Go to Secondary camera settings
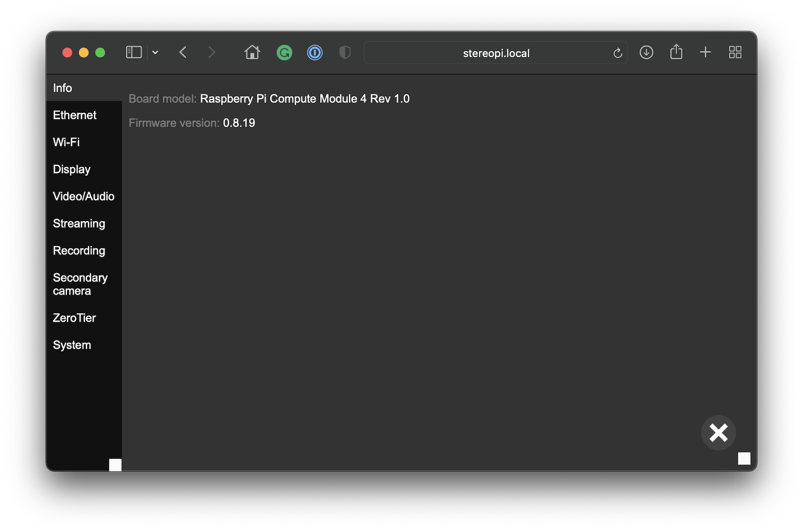Image resolution: width=803 pixels, height=532 pixels. [80, 284]
